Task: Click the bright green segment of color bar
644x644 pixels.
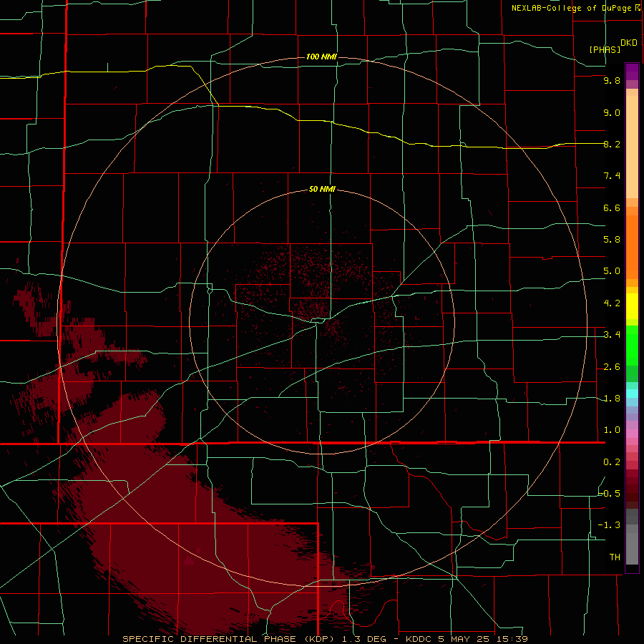Action: tap(632, 345)
